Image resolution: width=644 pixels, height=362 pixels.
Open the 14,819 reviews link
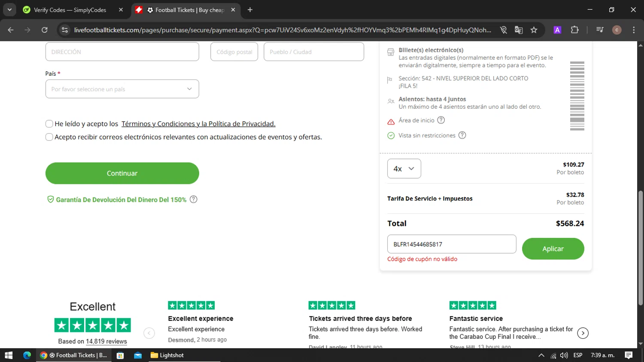tap(106, 341)
